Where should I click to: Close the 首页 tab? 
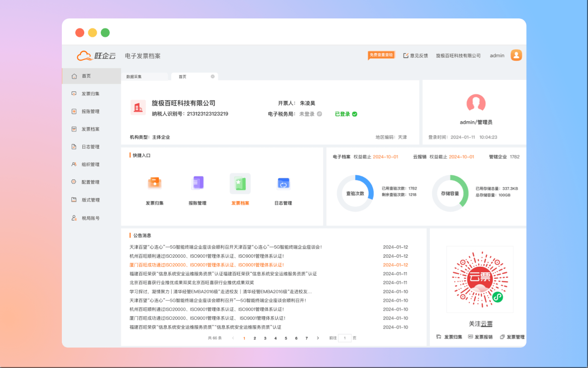pos(212,76)
